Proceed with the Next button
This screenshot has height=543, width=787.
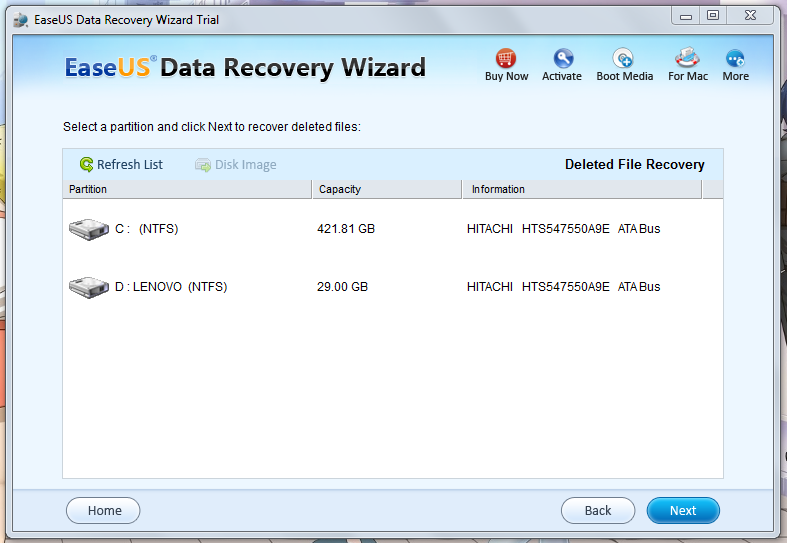point(683,510)
